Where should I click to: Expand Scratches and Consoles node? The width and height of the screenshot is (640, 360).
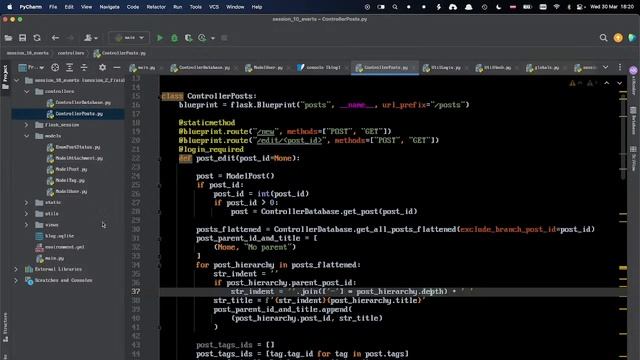point(16,280)
